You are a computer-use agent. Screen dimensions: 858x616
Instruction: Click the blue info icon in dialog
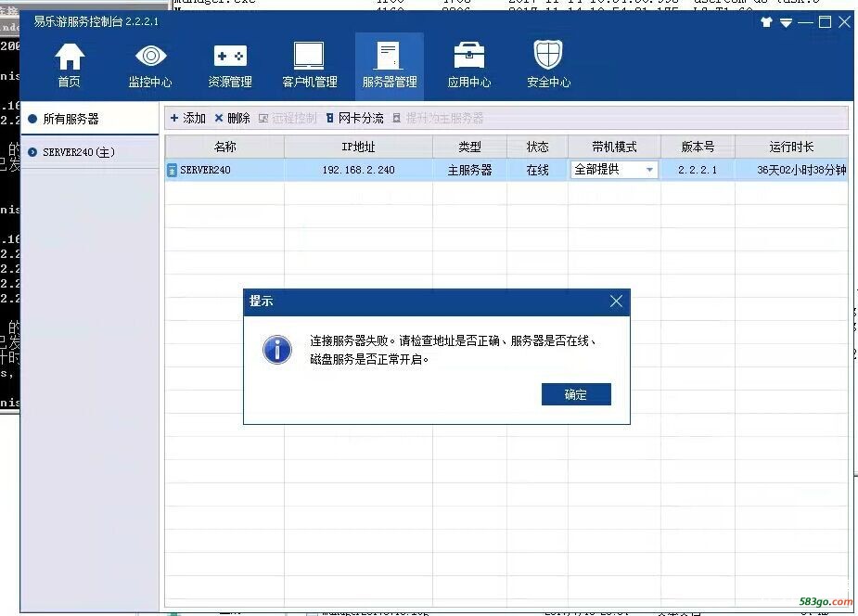[277, 350]
